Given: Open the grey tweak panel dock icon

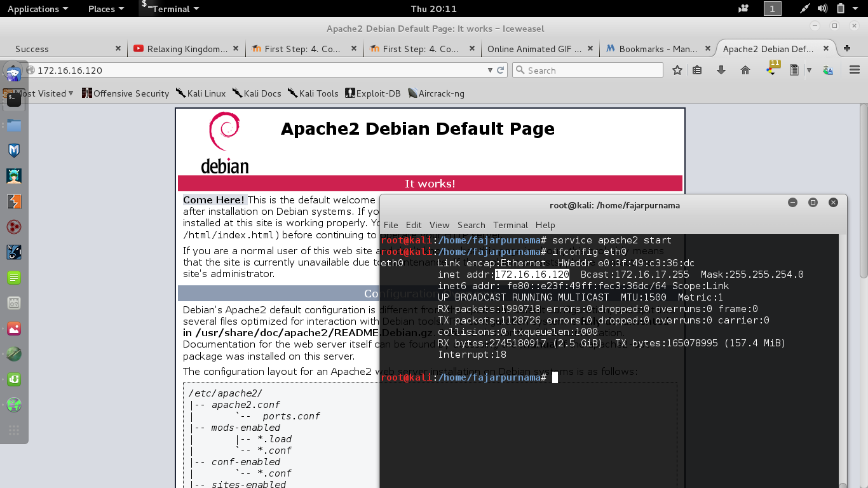Looking at the screenshot, I should point(13,303).
